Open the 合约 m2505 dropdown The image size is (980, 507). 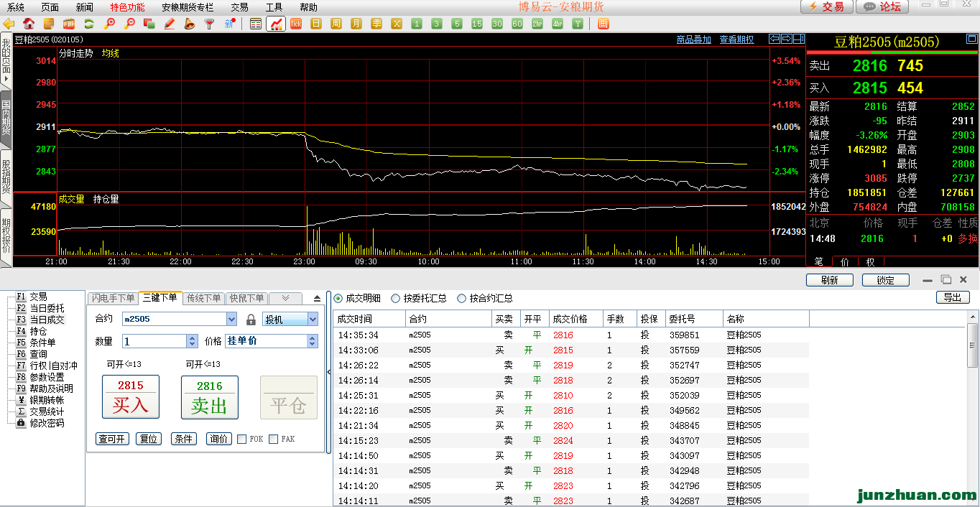pyautogui.click(x=231, y=320)
